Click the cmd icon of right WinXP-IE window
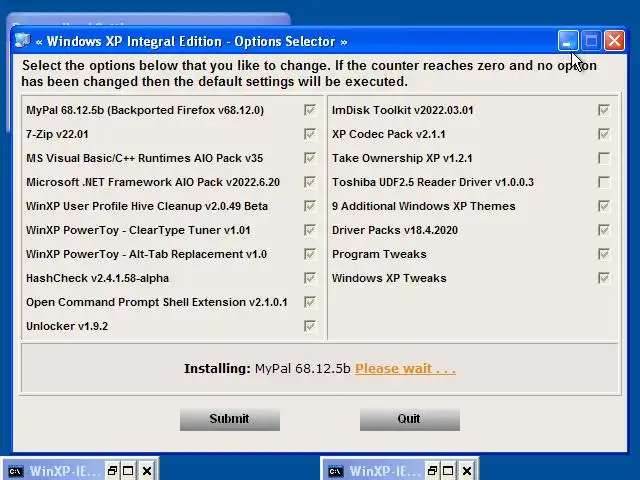The width and height of the screenshot is (640, 480). tap(336, 471)
